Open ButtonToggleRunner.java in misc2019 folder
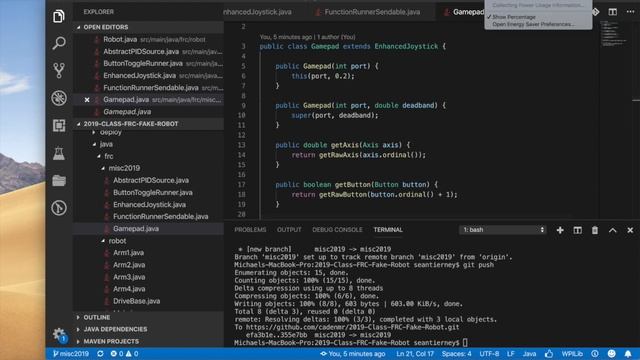 pyautogui.click(x=149, y=192)
